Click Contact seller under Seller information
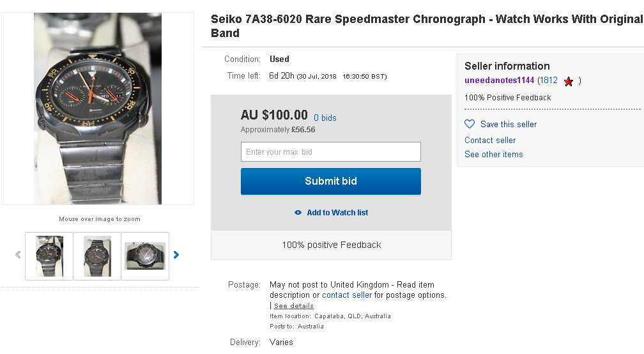Image resolution: width=644 pixels, height=354 pixels. (x=490, y=141)
